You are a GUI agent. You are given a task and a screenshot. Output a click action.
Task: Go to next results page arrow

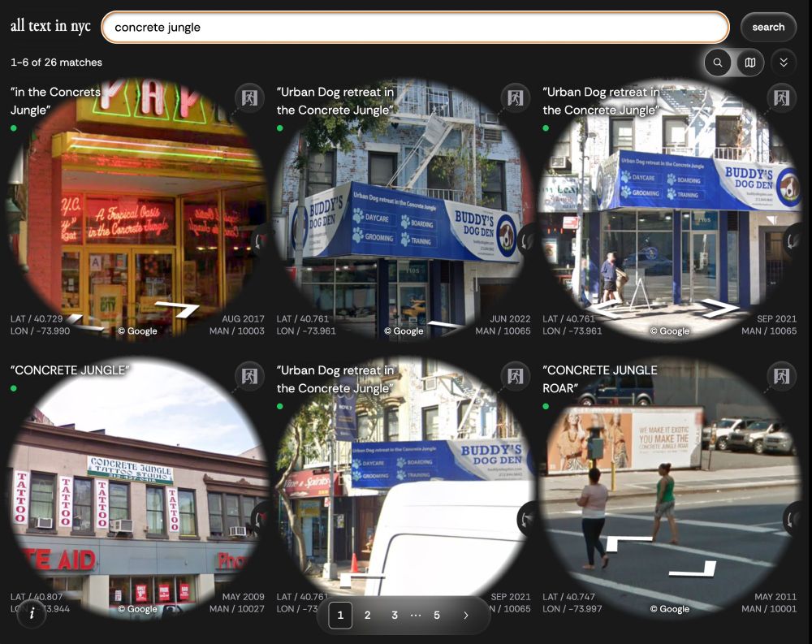tap(466, 615)
